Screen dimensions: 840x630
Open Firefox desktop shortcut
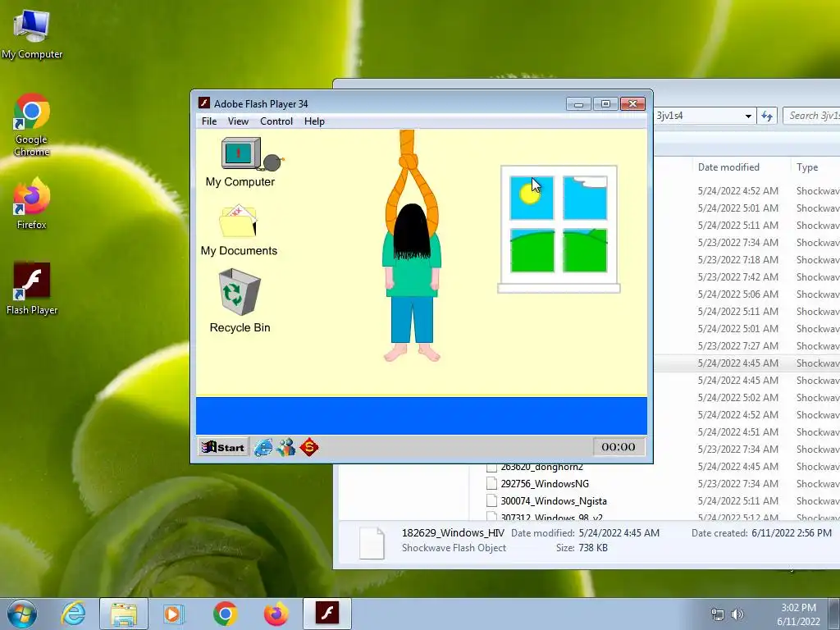click(32, 203)
